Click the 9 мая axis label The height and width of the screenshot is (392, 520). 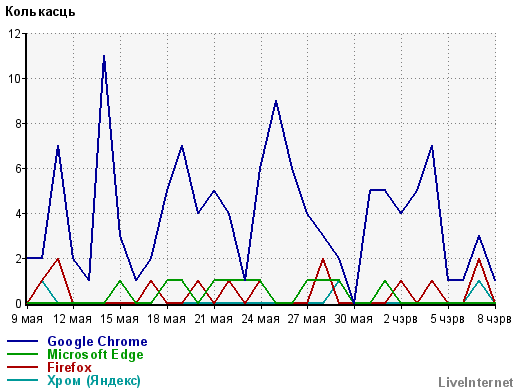27,319
